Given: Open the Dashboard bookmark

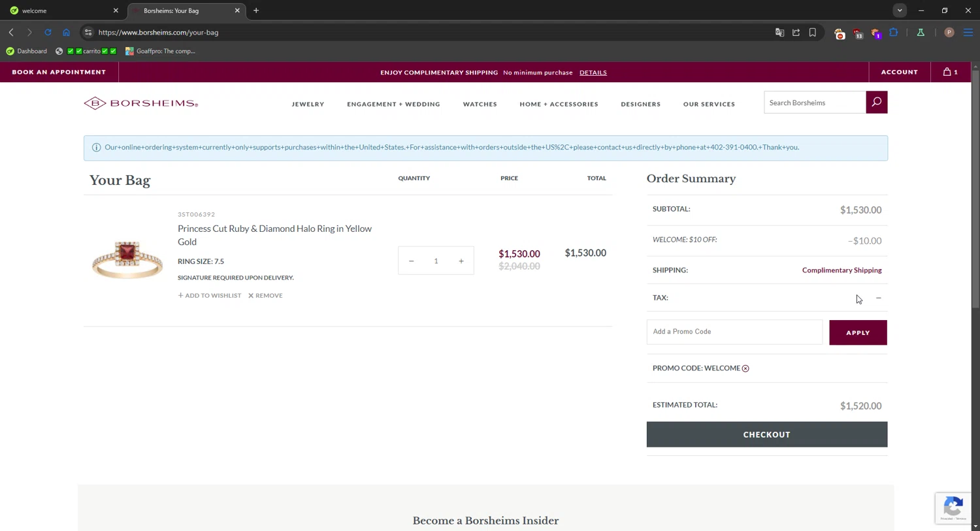Looking at the screenshot, I should click(27, 51).
